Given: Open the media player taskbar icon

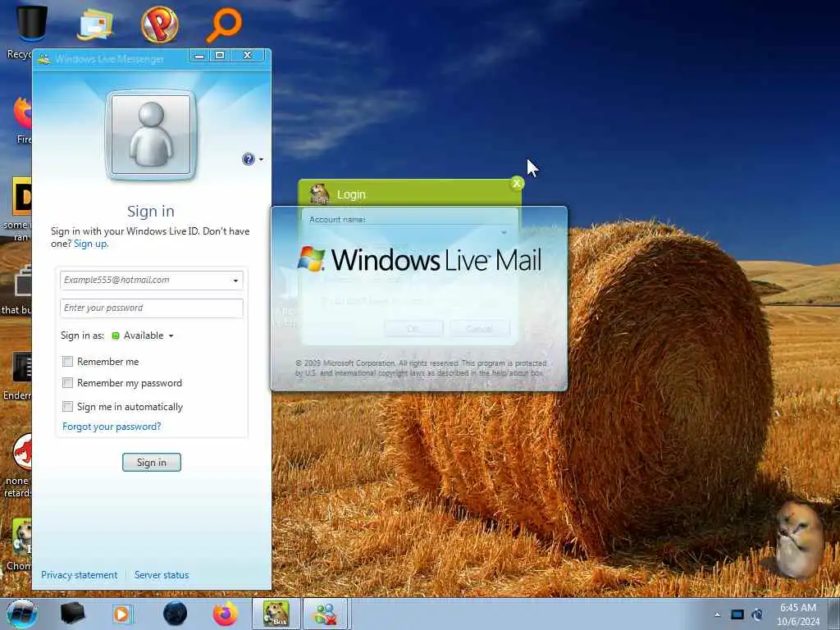Looking at the screenshot, I should click(121, 614).
